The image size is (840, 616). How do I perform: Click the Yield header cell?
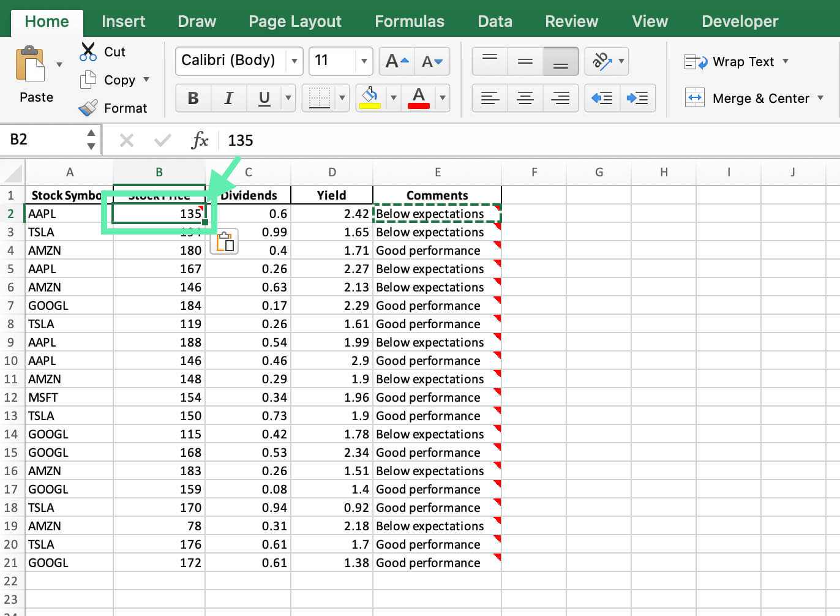[332, 195]
